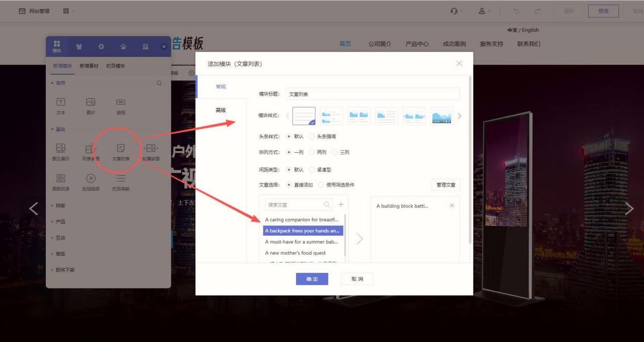Select the second module style thumbnail
Viewport: 644px width, 342px height.
[331, 116]
